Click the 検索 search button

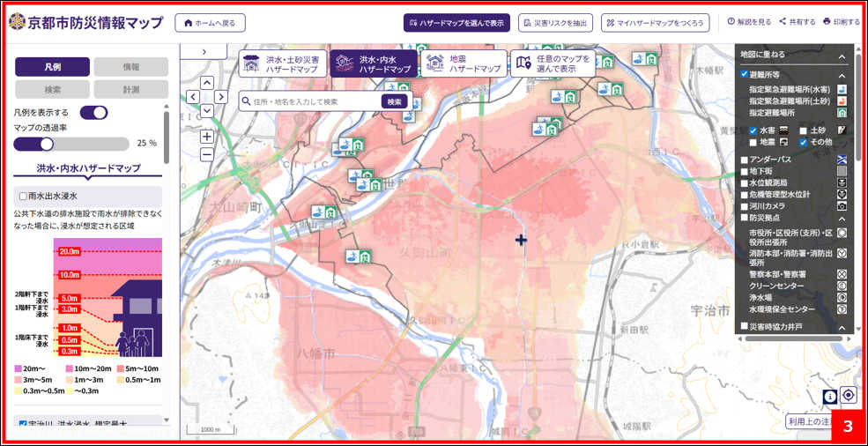tap(394, 101)
